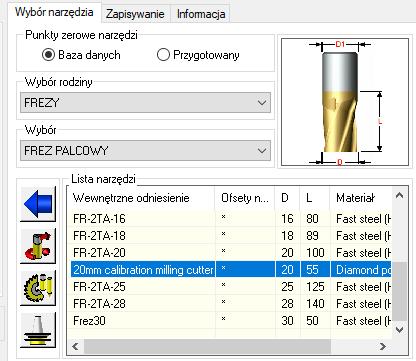The height and width of the screenshot is (361, 416).
Task: Click the L column header
Action: coord(315,198)
